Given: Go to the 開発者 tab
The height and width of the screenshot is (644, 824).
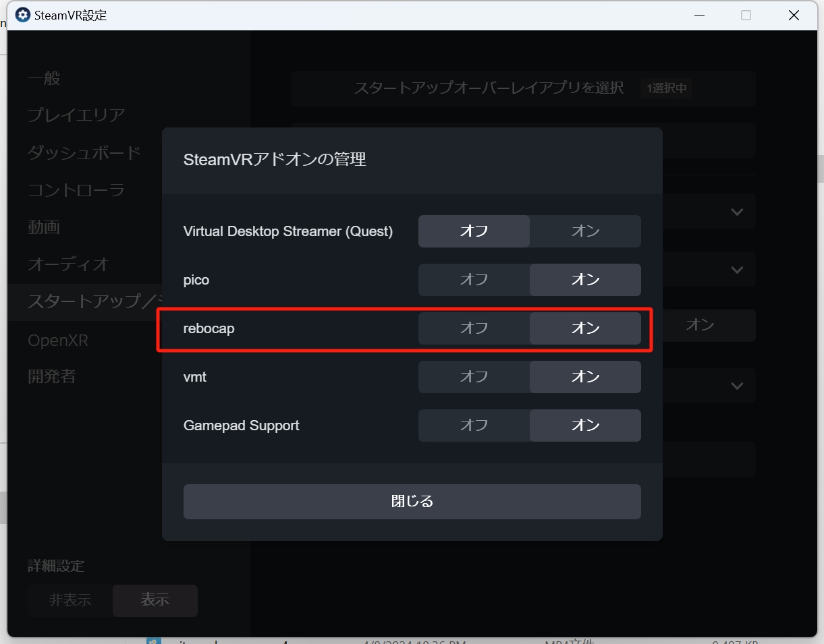Looking at the screenshot, I should 52,376.
